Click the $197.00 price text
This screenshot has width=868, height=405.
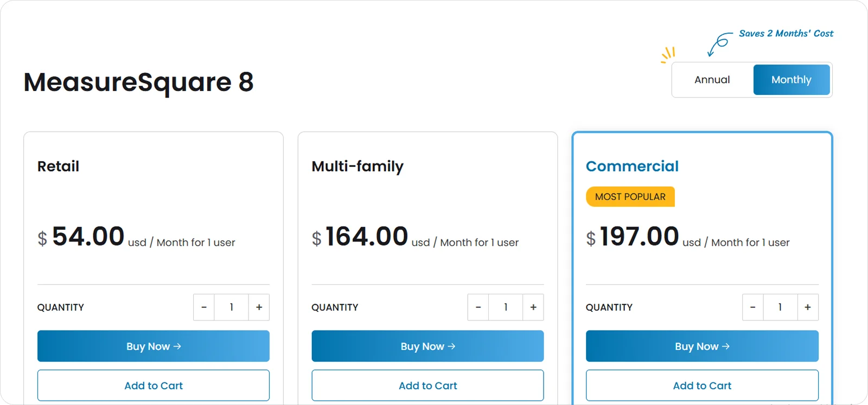click(633, 237)
